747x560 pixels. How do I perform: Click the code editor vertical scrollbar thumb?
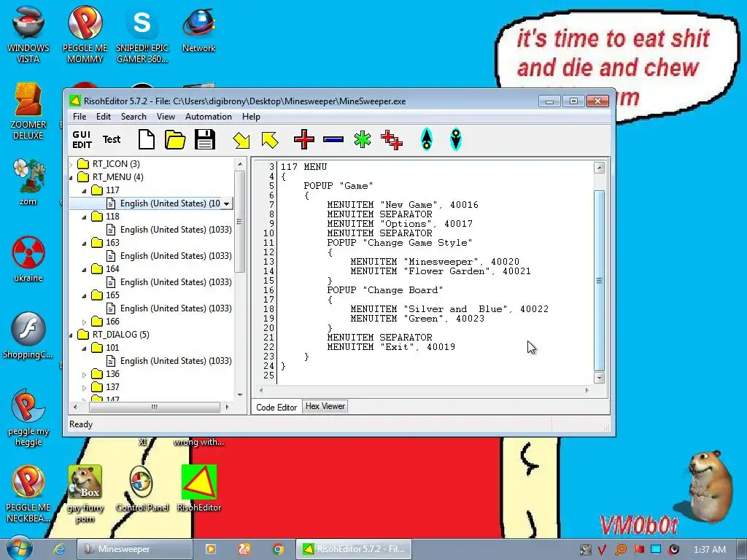(600, 281)
